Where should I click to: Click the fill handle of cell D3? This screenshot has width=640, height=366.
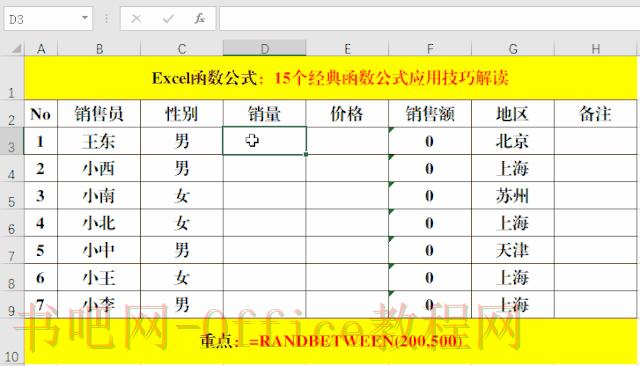click(306, 154)
